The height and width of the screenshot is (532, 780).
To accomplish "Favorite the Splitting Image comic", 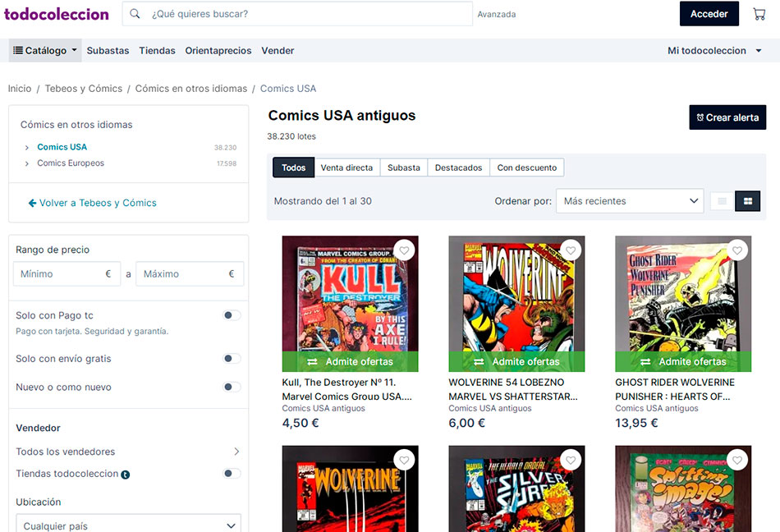I will point(737,461).
